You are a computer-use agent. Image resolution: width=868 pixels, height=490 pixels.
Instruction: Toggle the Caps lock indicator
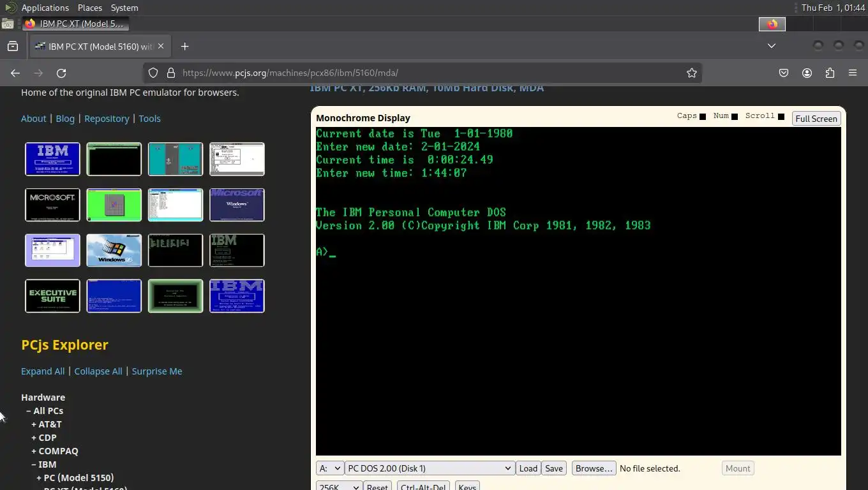(x=703, y=116)
